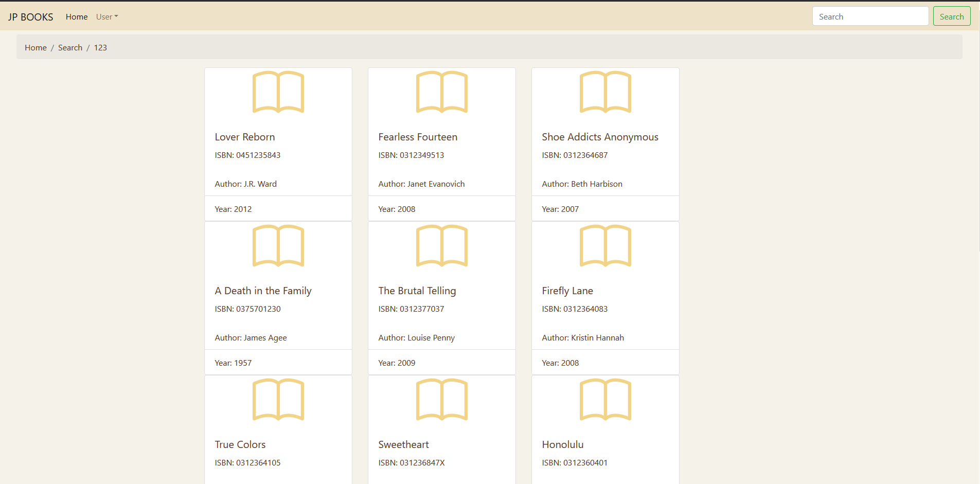Click Author: James Agee
The width and height of the screenshot is (980, 484).
coord(251,337)
